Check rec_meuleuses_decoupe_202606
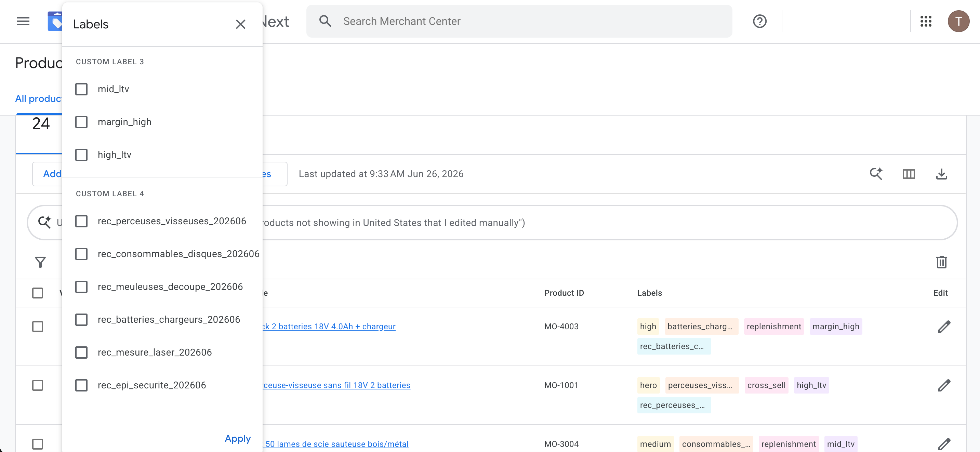The image size is (980, 452). [x=81, y=287]
